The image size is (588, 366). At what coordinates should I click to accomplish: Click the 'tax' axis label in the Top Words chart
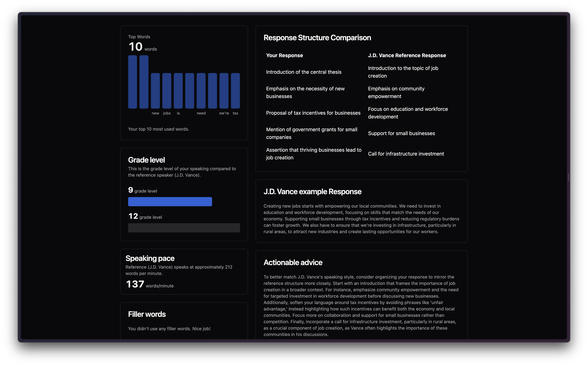(235, 113)
